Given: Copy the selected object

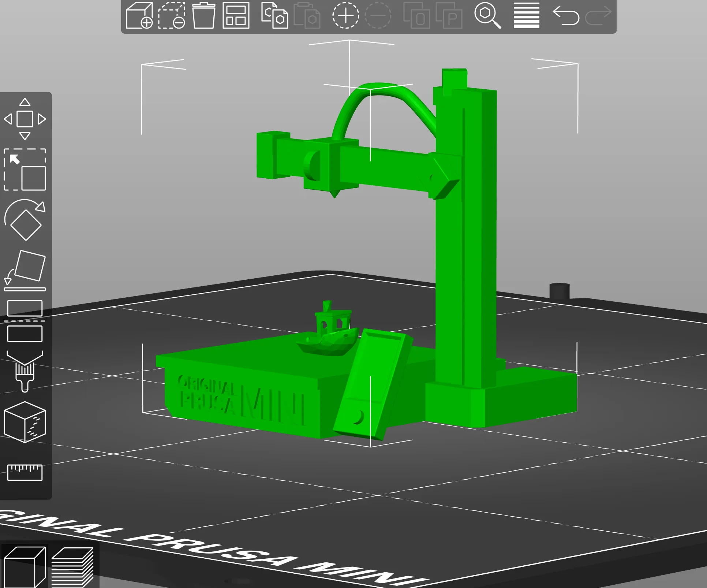Looking at the screenshot, I should [x=274, y=16].
